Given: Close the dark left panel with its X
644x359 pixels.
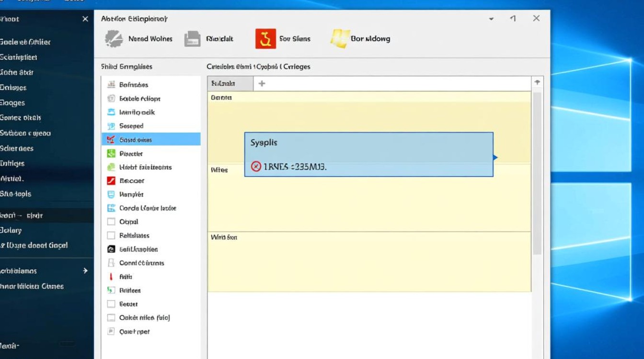Looking at the screenshot, I should (x=85, y=19).
